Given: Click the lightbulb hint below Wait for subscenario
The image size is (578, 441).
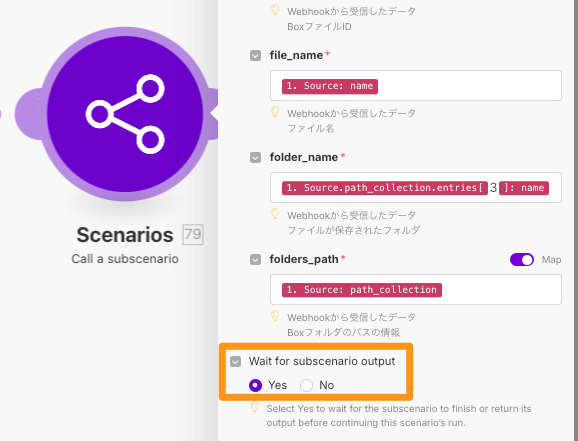Looking at the screenshot, I should pyautogui.click(x=254, y=407).
